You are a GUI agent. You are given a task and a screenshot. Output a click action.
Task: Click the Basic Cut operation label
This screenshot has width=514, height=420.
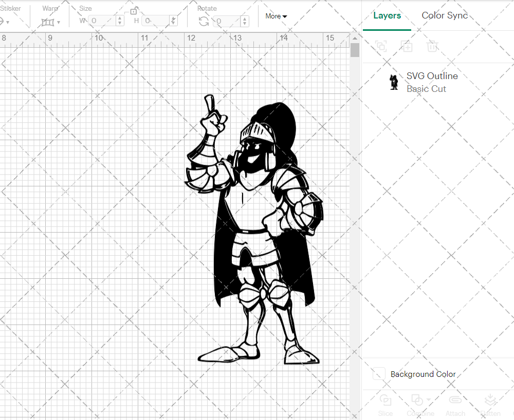(426, 89)
